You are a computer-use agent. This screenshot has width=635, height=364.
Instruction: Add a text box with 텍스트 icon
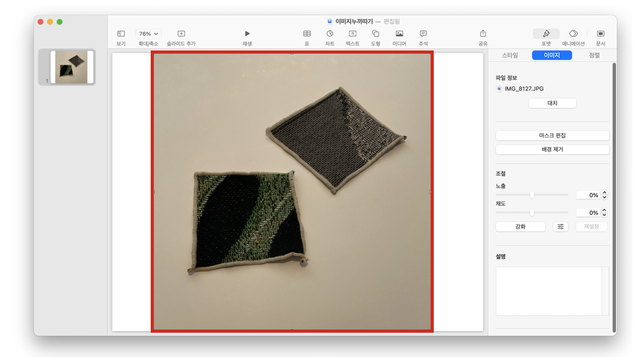tap(353, 34)
